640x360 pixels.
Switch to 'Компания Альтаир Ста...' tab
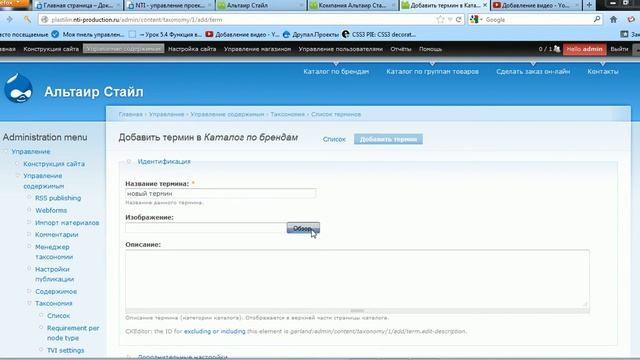[x=352, y=5]
